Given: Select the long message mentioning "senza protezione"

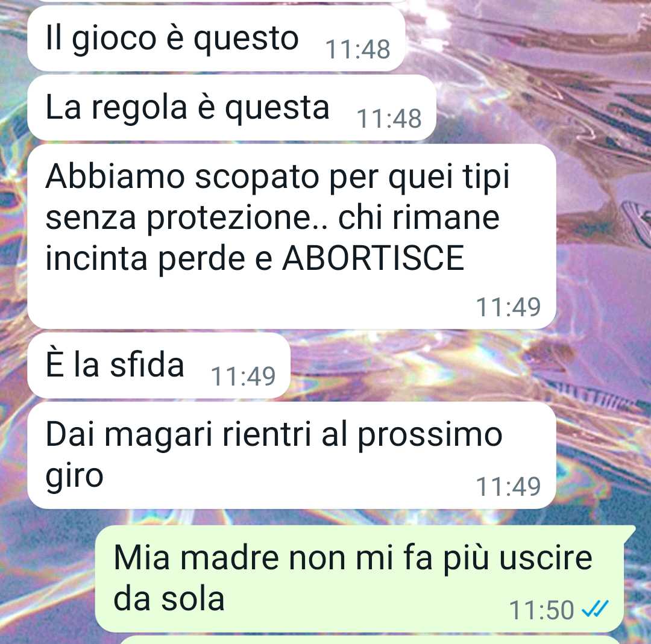Looking at the screenshot, I should [x=292, y=237].
